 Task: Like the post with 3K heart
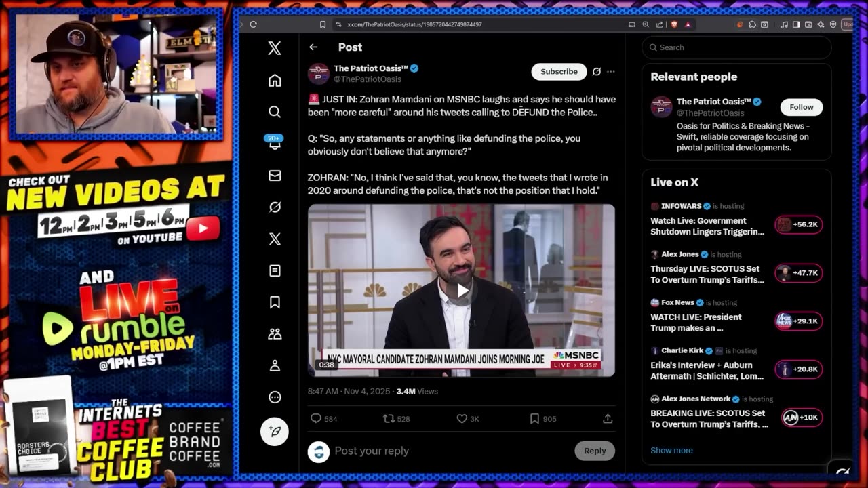point(462,419)
